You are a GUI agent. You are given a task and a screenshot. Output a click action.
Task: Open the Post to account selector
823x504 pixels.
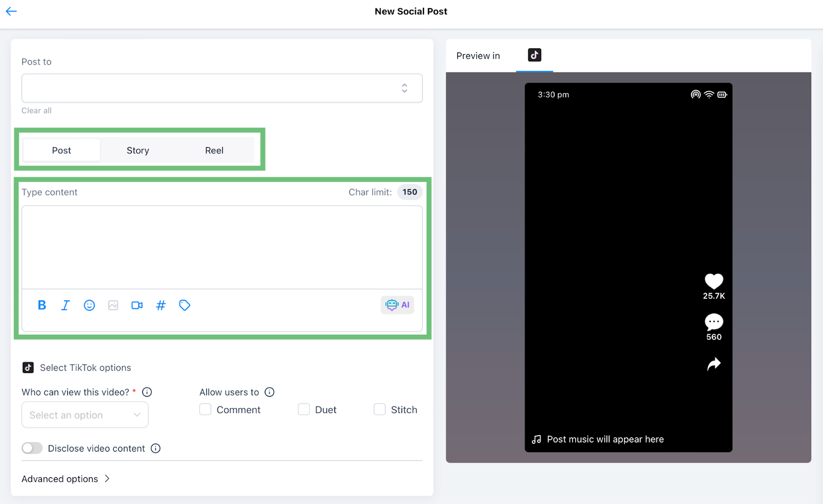(222, 88)
